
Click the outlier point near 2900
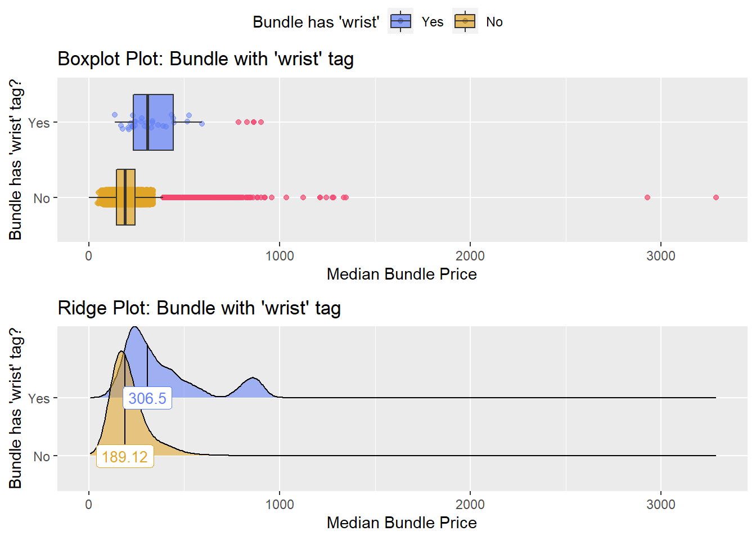[647, 197]
